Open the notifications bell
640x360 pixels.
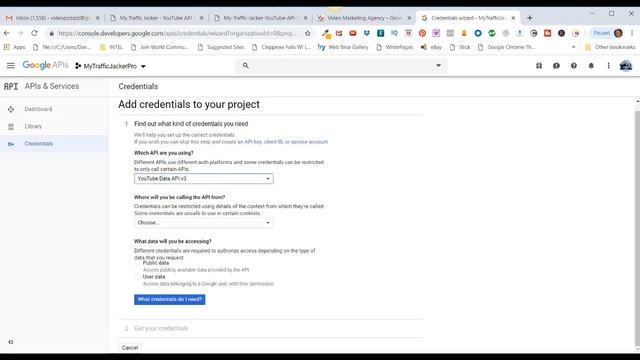pyautogui.click(x=591, y=65)
